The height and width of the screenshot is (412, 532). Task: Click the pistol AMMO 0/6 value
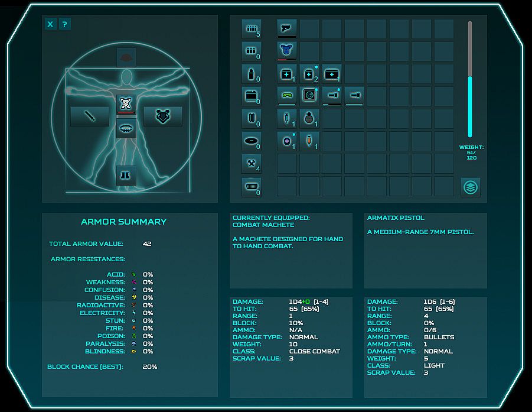tap(430, 330)
